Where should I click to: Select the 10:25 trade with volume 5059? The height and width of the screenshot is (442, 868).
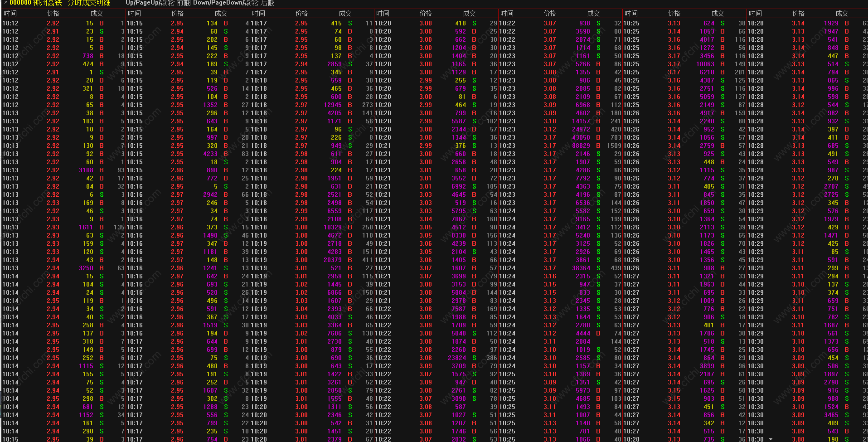pos(707,97)
